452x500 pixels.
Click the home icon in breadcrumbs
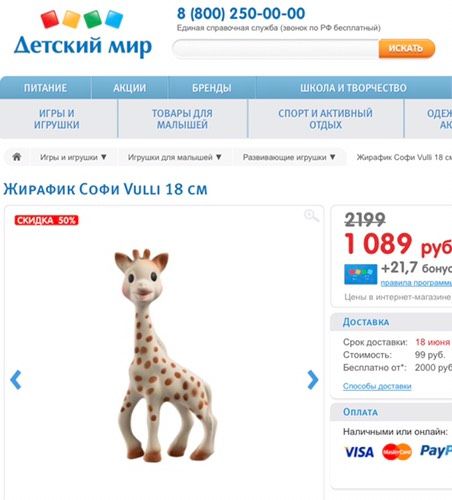(x=17, y=157)
